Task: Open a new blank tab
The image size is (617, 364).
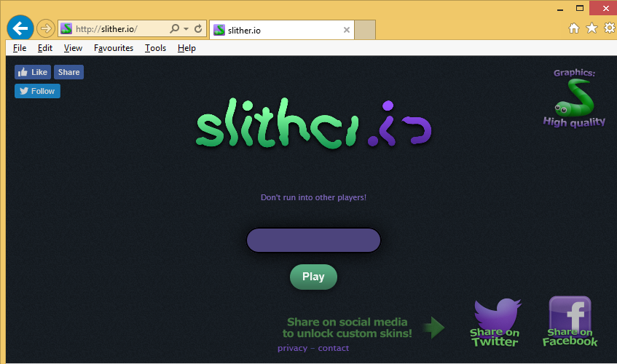Action: [x=365, y=30]
